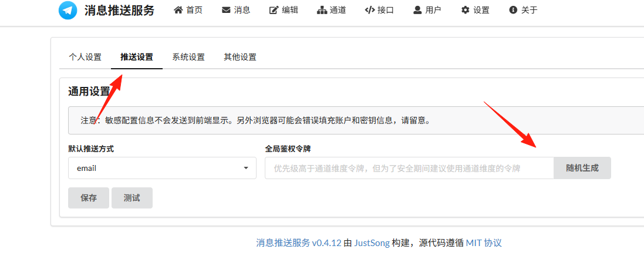The height and width of the screenshot is (259, 644).
Task: Open the JustSong link in footer
Action: pyautogui.click(x=372, y=243)
